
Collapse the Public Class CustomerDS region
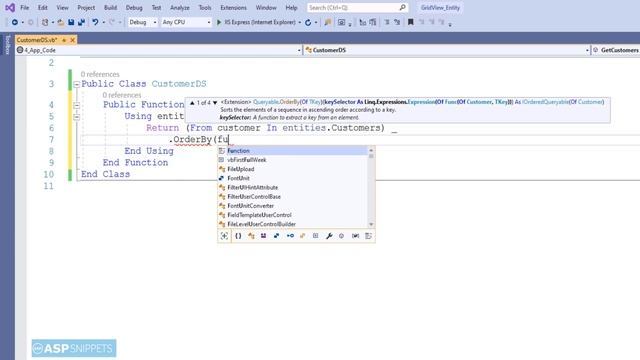76,84
